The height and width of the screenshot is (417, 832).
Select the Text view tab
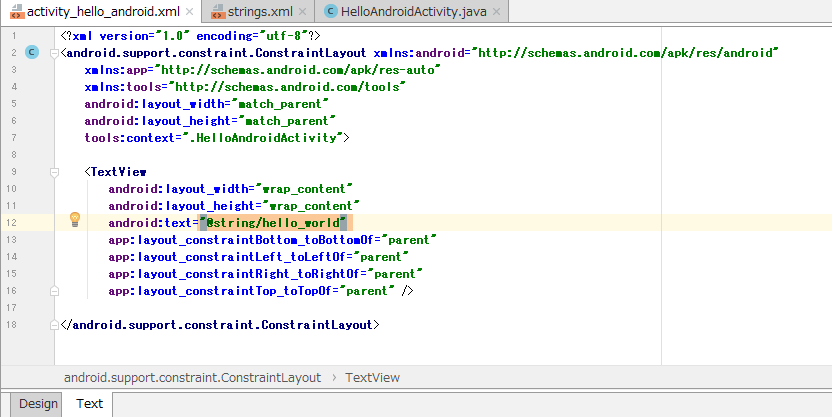pos(89,404)
